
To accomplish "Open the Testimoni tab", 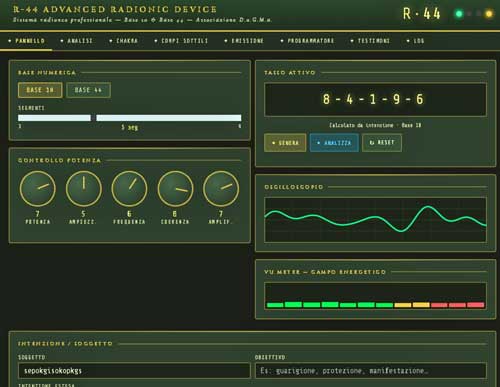I will [370, 41].
